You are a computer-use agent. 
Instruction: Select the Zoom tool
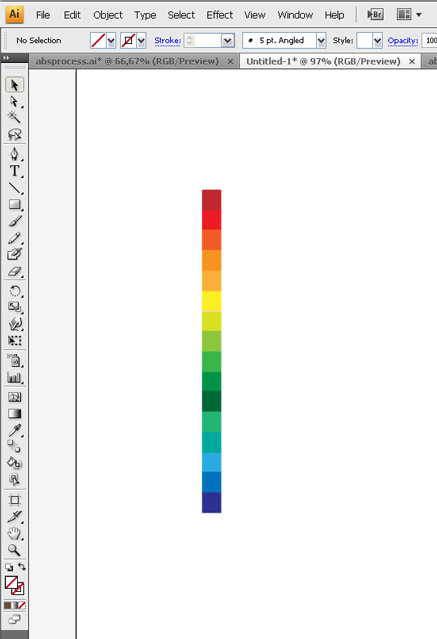[15, 550]
